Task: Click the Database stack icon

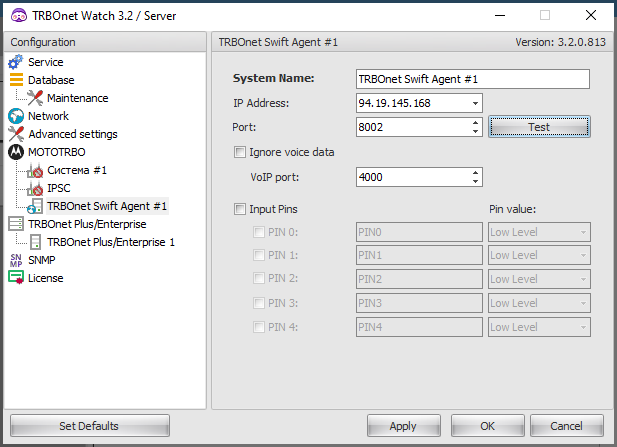Action: [x=16, y=79]
